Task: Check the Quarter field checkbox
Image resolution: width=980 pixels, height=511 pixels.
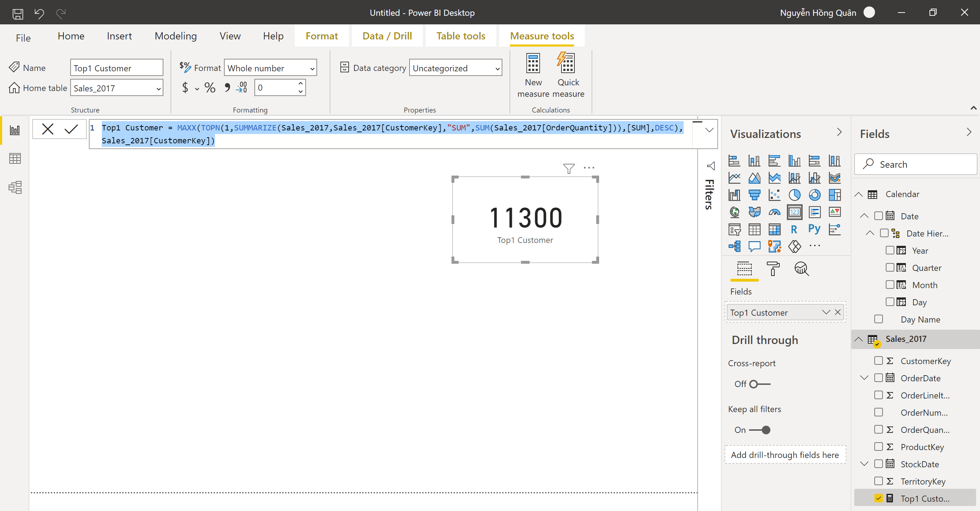Action: [890, 267]
